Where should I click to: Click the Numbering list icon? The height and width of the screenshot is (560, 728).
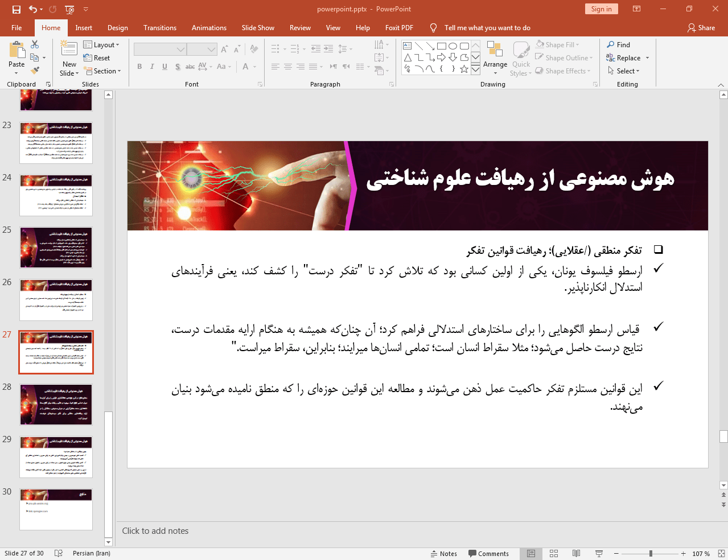point(295,50)
